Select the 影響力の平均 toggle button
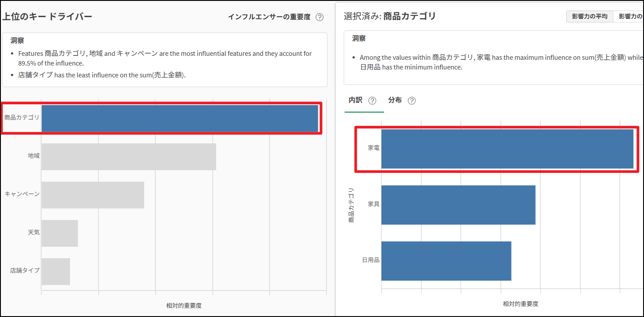Image resolution: width=644 pixels, height=317 pixels. pos(589,17)
